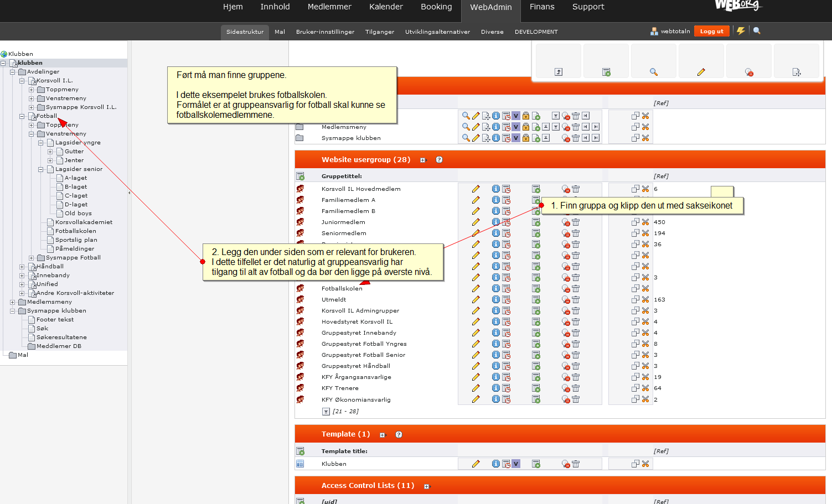Image resolution: width=832 pixels, height=504 pixels.
Task: Edit the Klubben template with the pencil
Action: (x=476, y=464)
